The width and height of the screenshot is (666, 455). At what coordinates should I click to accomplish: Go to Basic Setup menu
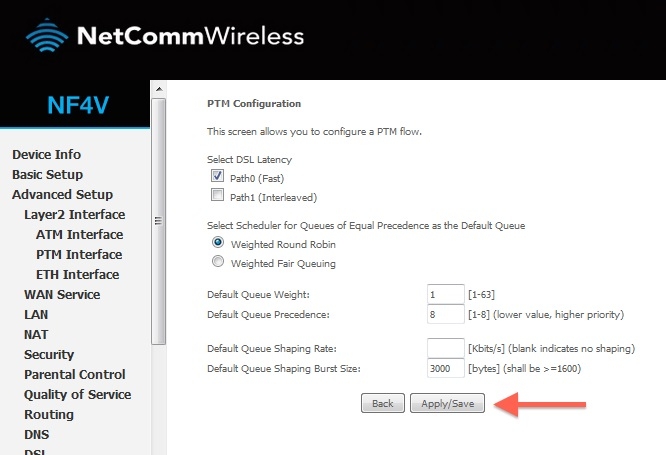pyautogui.click(x=47, y=174)
